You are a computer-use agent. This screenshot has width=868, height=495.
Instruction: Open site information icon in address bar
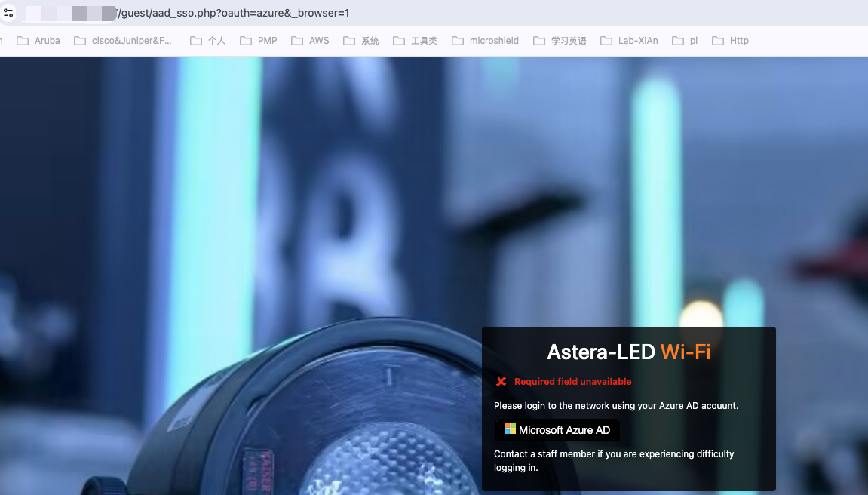coord(8,13)
